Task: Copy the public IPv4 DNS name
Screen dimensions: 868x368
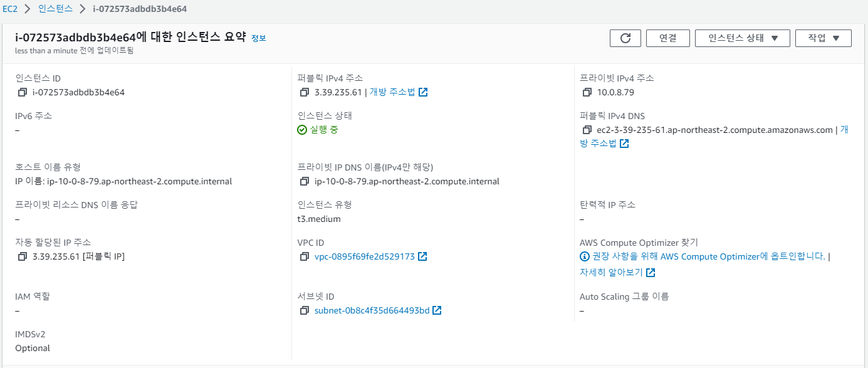Action: coord(587,130)
